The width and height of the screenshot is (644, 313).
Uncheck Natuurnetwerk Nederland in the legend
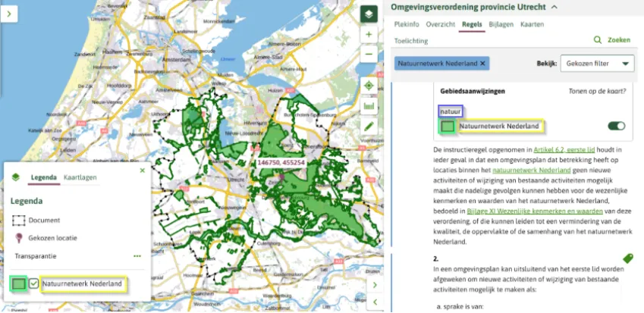click(x=34, y=284)
